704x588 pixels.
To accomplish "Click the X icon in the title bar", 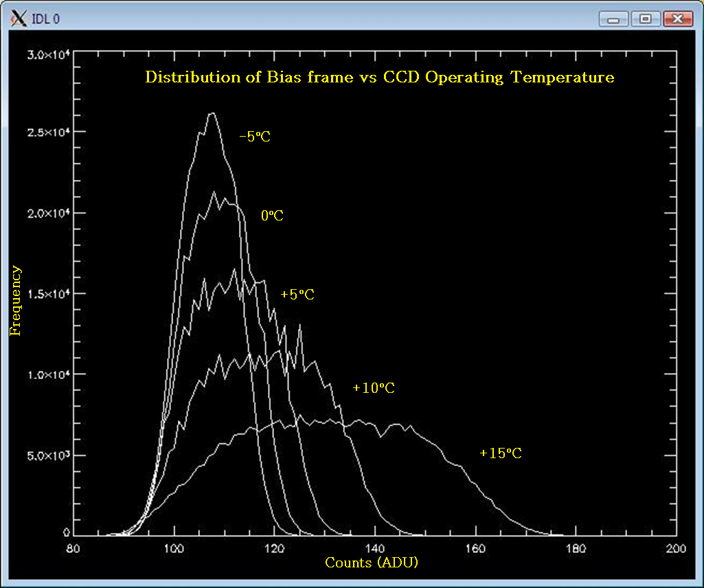I will tap(19, 19).
